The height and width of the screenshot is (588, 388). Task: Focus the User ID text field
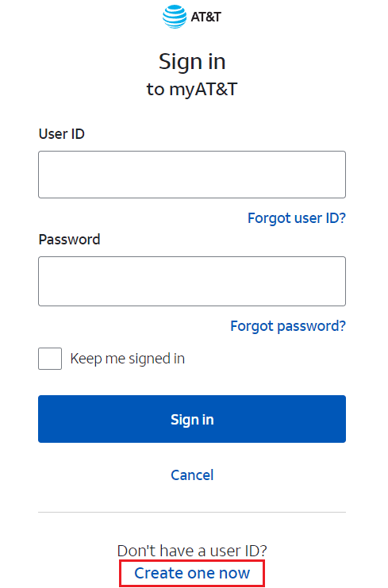(x=192, y=175)
